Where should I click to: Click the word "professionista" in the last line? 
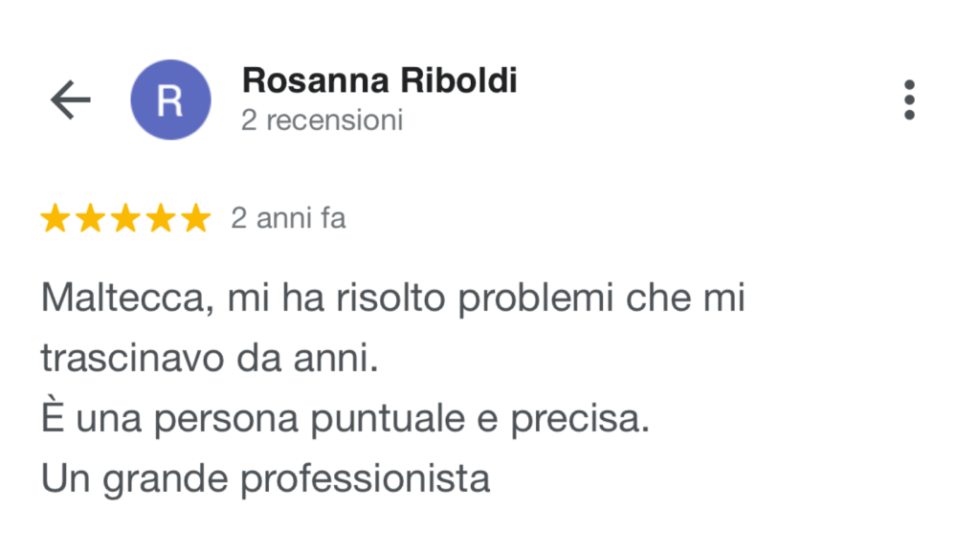tap(366, 477)
